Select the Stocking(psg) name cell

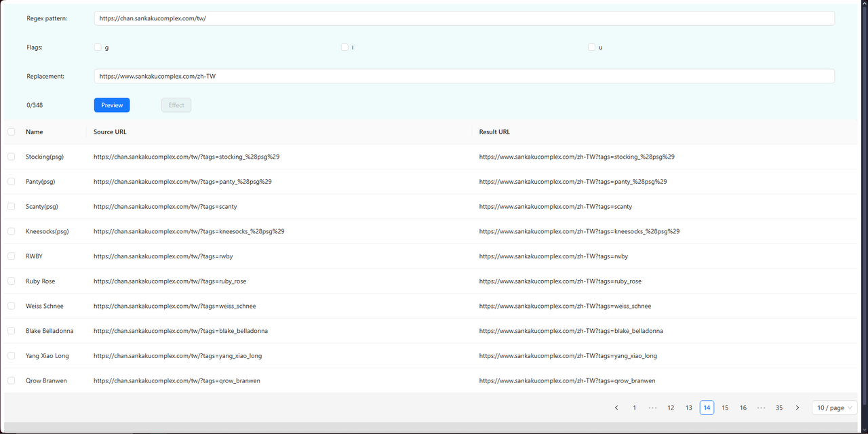pos(45,157)
